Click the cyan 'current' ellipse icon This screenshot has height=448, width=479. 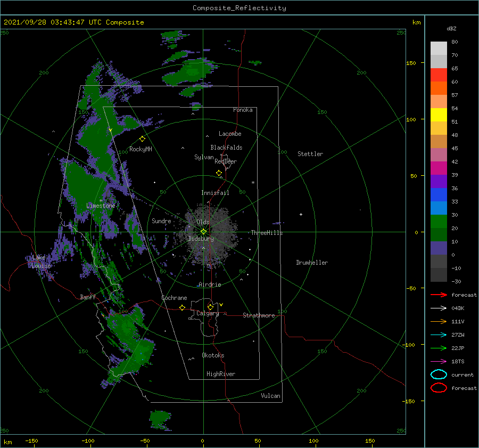pyautogui.click(x=439, y=374)
